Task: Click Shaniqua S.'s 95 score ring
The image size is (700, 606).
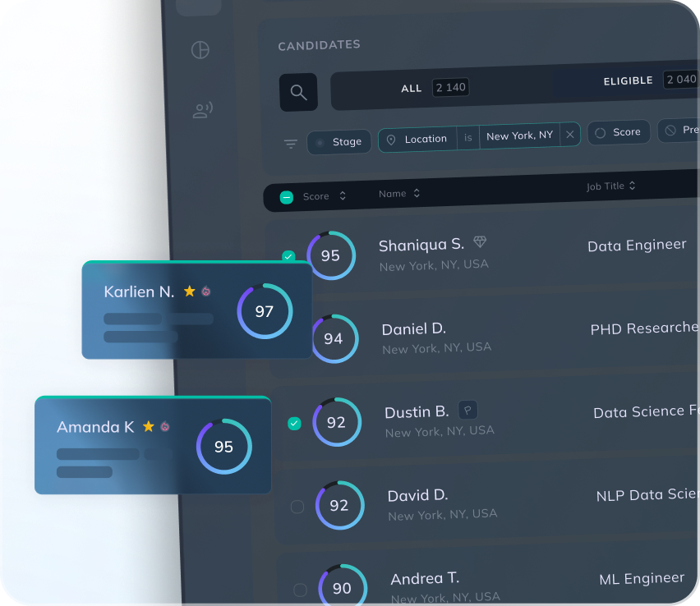Action: pyautogui.click(x=331, y=255)
